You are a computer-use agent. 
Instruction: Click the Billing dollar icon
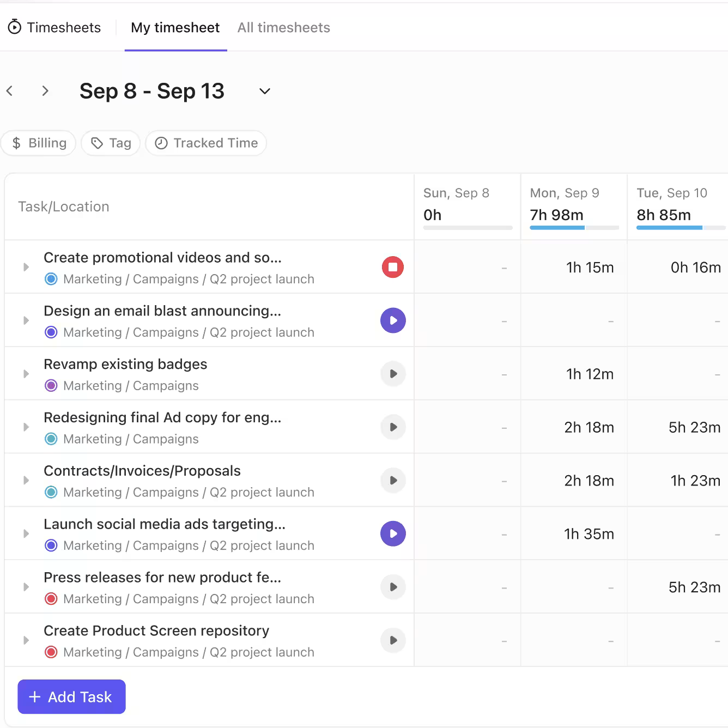pos(17,143)
